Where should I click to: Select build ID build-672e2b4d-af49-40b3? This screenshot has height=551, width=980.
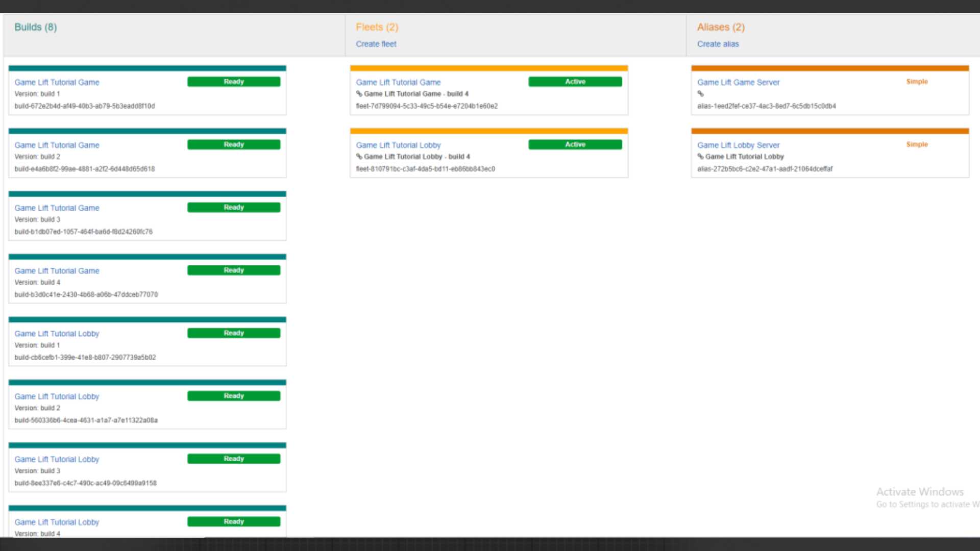(85, 106)
